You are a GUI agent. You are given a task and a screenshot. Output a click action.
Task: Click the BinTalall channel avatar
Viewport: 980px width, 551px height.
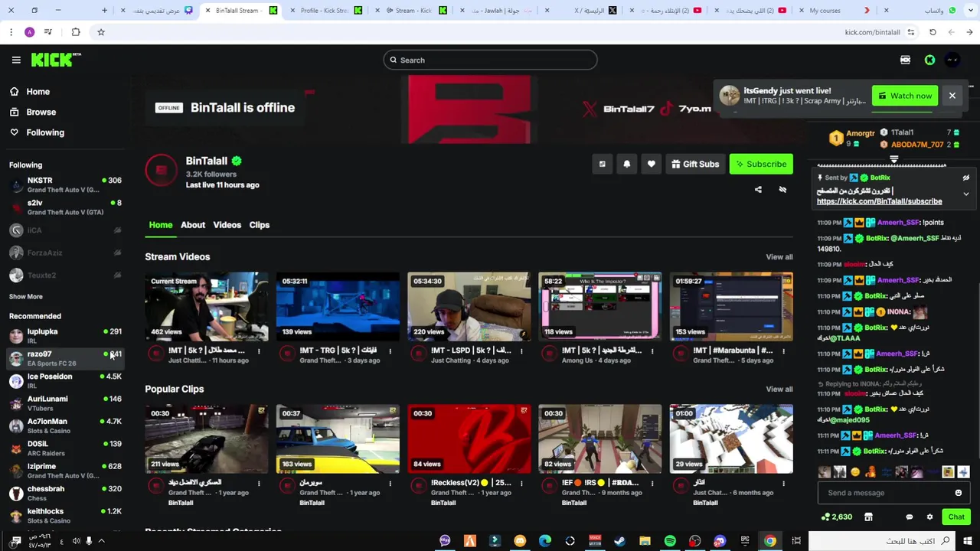click(x=162, y=171)
